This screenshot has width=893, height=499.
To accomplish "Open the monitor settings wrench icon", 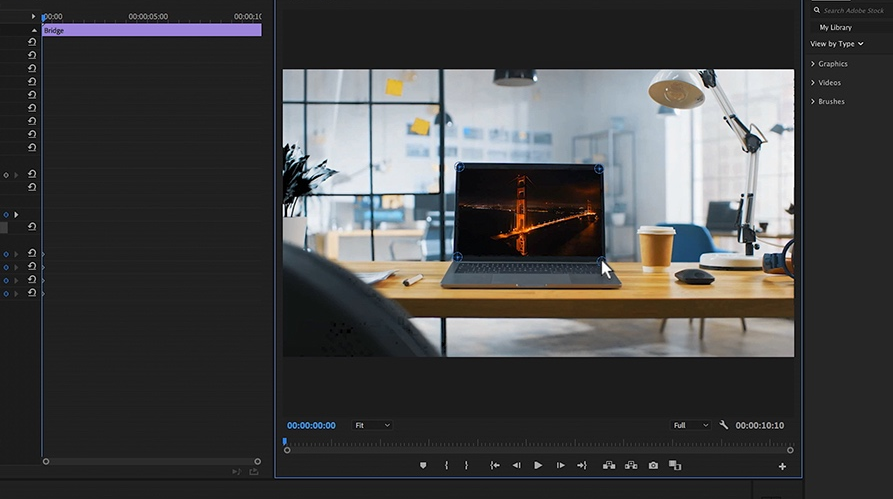I will pyautogui.click(x=724, y=425).
